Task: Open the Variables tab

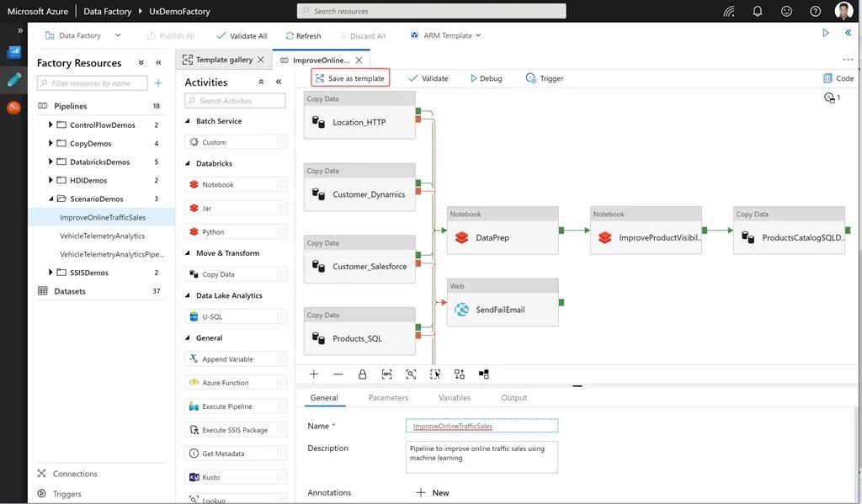Action: (x=455, y=397)
